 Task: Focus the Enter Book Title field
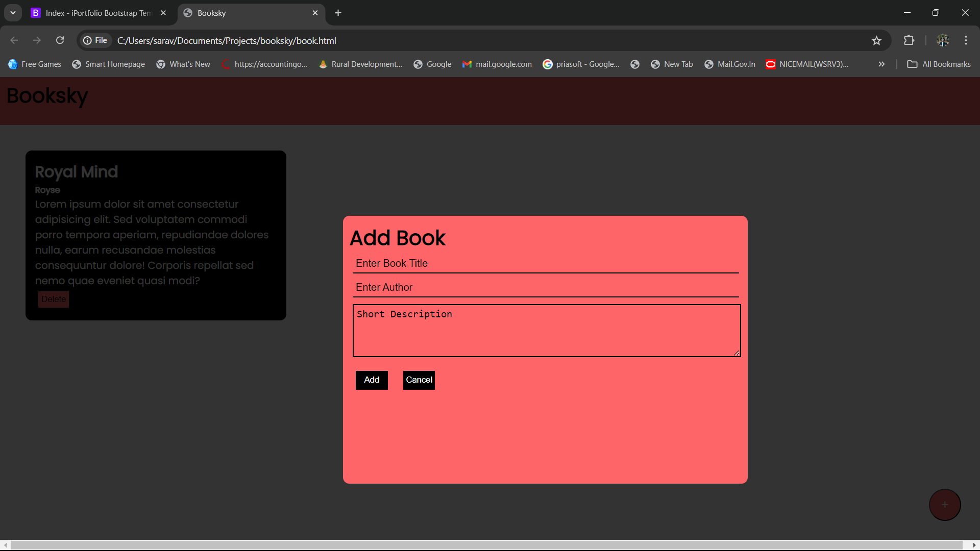pos(545,263)
